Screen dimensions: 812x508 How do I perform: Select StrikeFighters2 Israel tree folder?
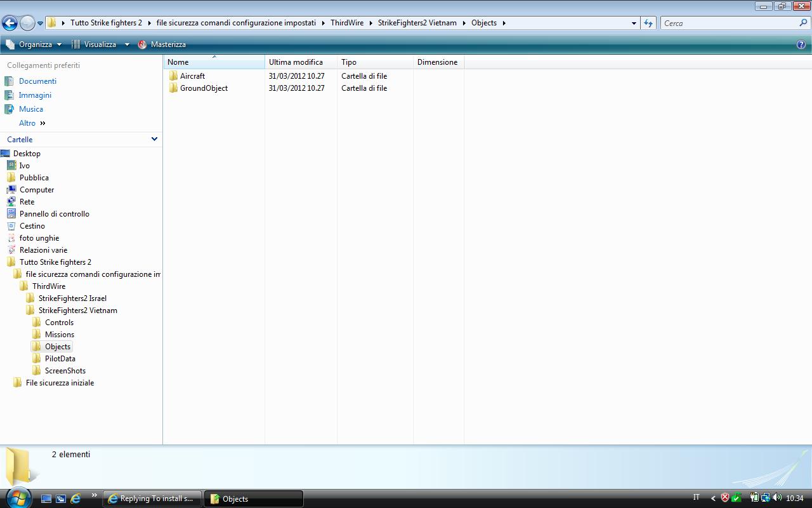72,298
